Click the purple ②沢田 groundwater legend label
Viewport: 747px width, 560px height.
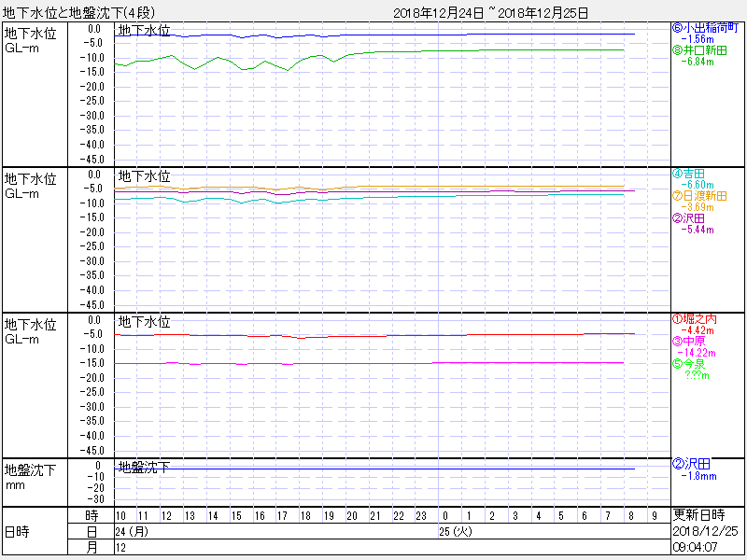(688, 218)
